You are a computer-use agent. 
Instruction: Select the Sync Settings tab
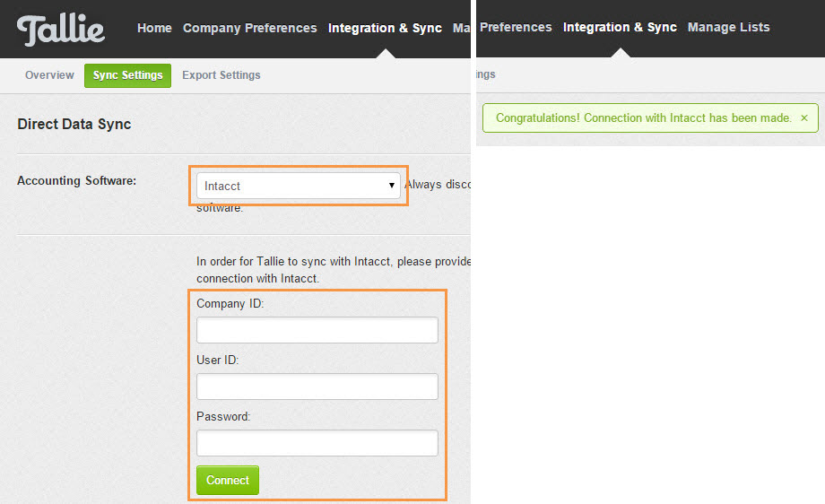point(128,75)
